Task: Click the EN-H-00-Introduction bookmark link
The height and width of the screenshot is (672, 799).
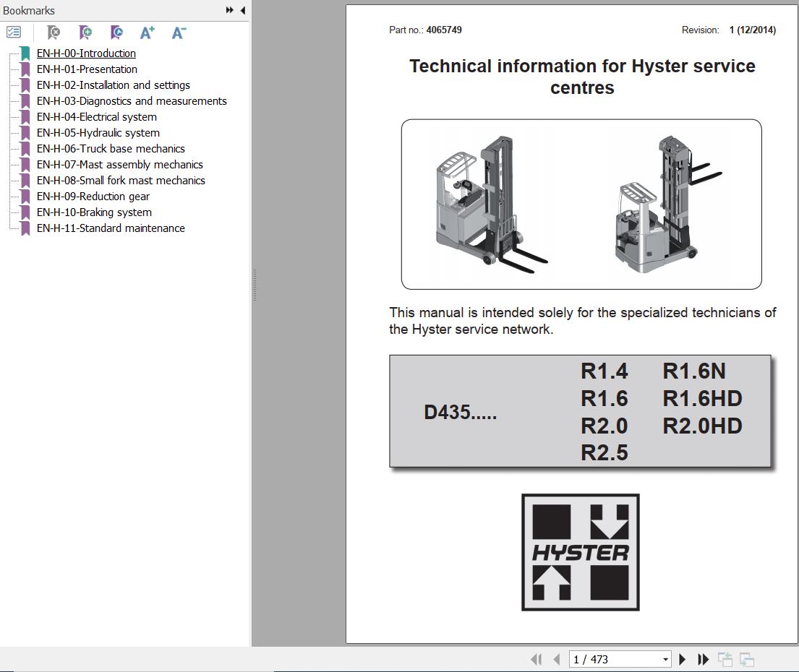Action: click(86, 53)
